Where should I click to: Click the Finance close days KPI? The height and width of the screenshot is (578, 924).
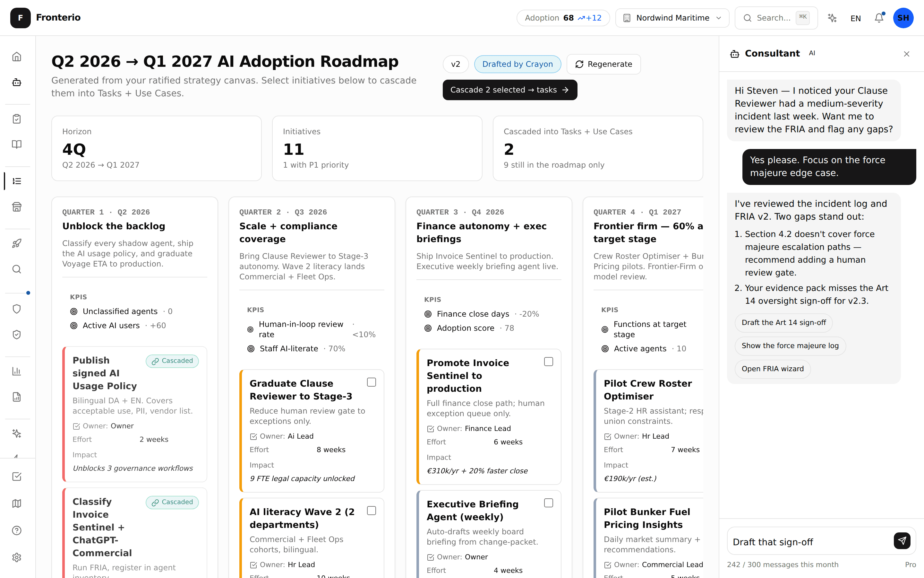(x=482, y=314)
